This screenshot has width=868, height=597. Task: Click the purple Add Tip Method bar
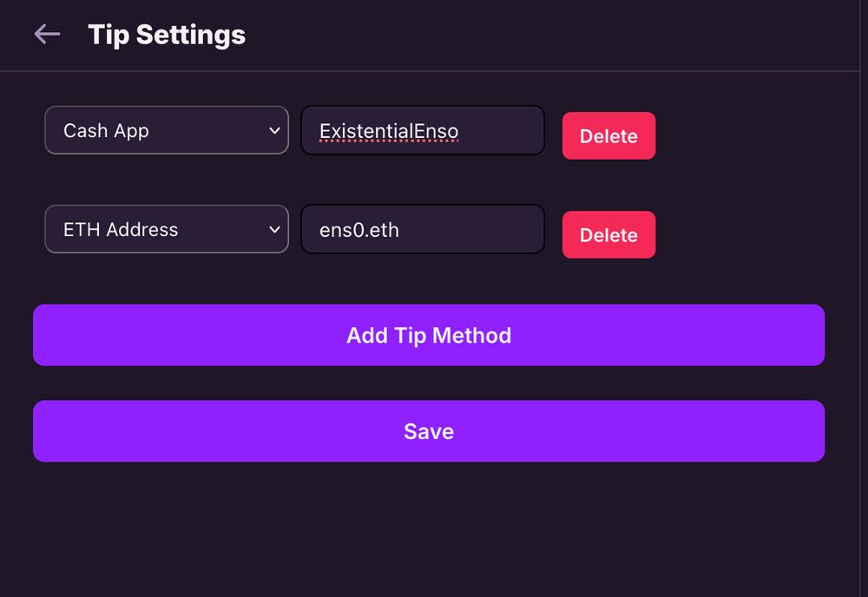point(429,335)
